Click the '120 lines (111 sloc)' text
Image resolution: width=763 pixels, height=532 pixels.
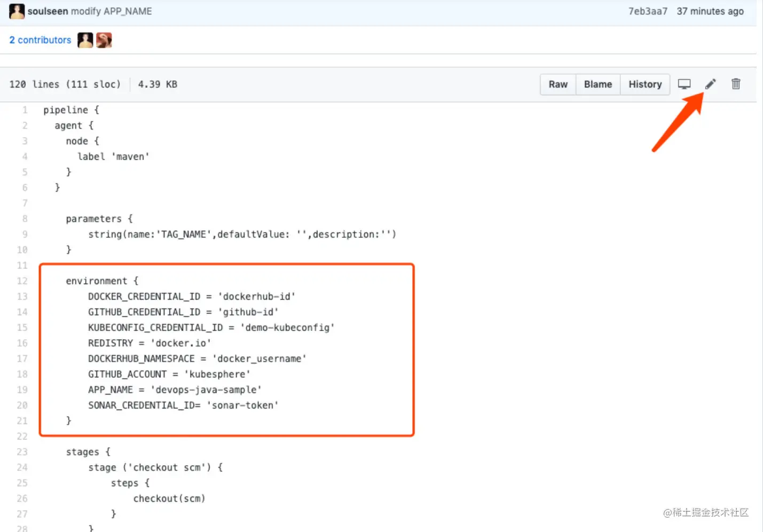(x=65, y=84)
